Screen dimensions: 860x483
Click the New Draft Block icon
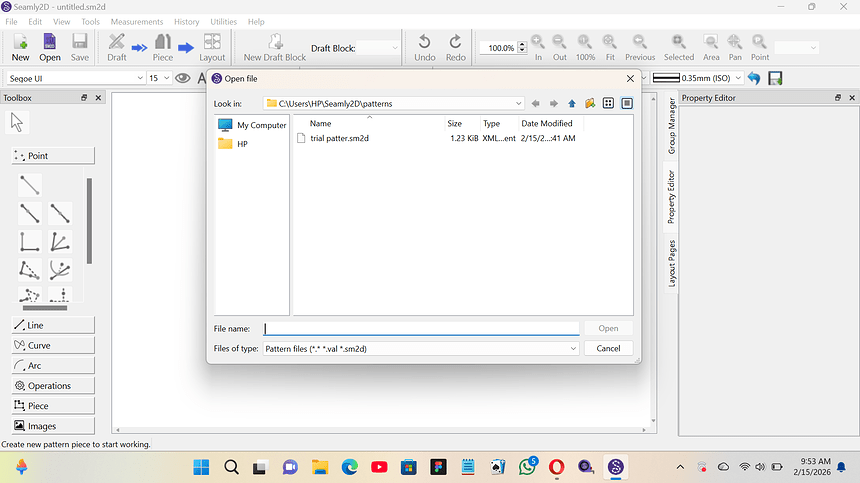tap(275, 47)
